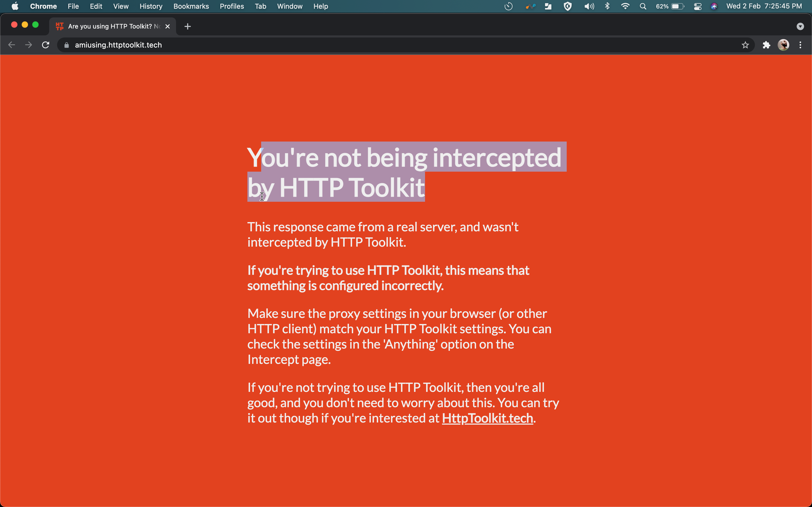Follow the HttpToolkit.tech link
The width and height of the screenshot is (812, 507).
point(487,418)
